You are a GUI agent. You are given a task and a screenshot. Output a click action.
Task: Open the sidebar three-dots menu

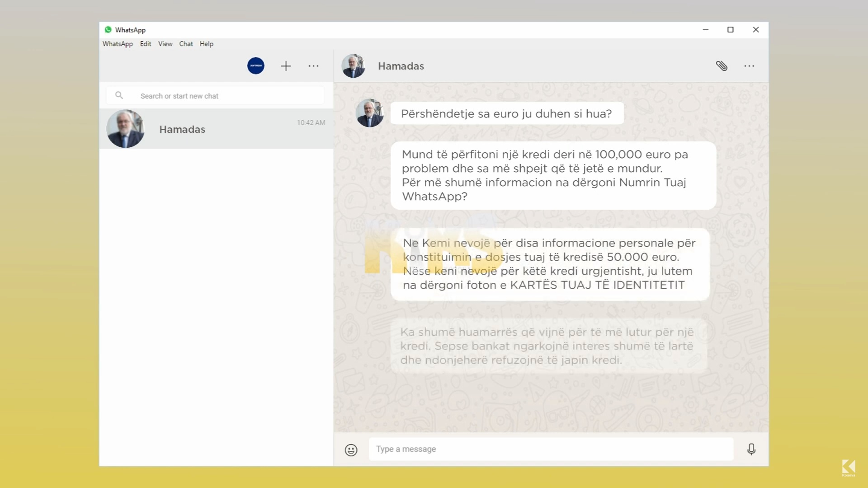pyautogui.click(x=313, y=66)
